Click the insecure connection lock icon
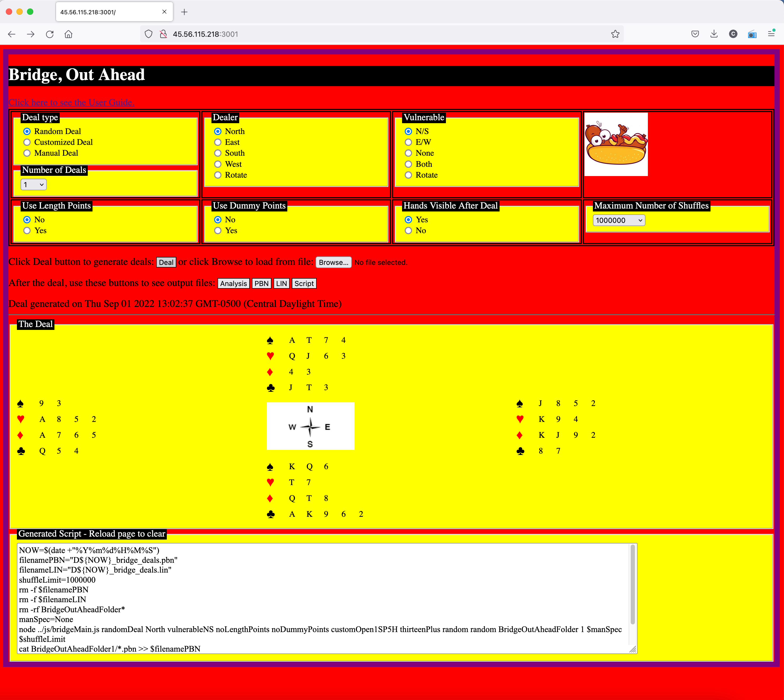 click(163, 34)
